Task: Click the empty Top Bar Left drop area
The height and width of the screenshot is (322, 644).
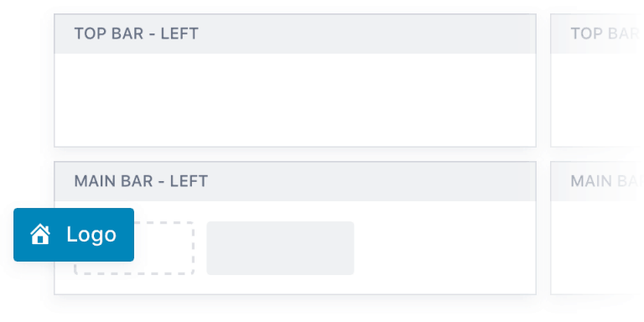Action: pos(295,100)
